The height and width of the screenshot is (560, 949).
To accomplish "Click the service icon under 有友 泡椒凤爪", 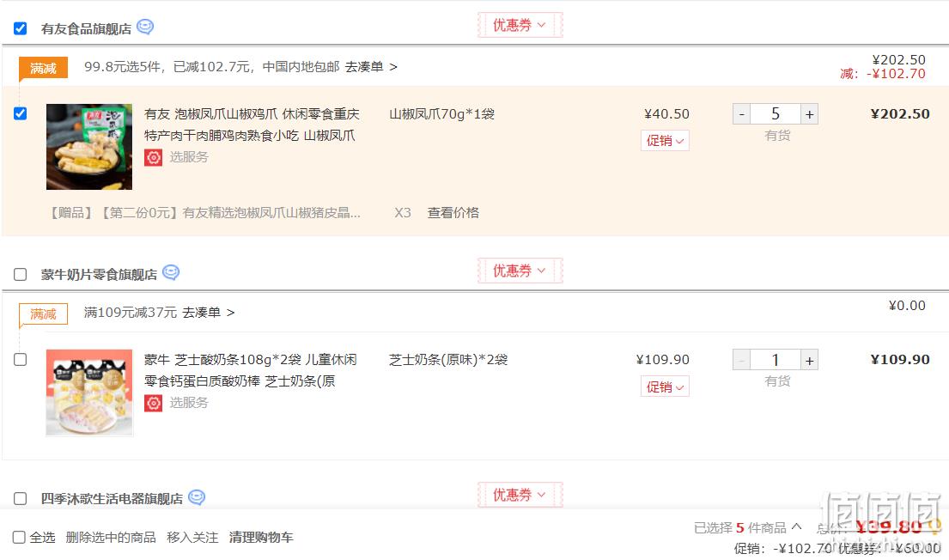I will 153,157.
